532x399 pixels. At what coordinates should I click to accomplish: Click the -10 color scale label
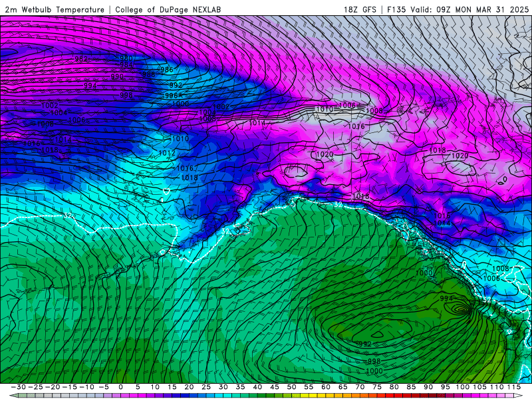(x=86, y=387)
